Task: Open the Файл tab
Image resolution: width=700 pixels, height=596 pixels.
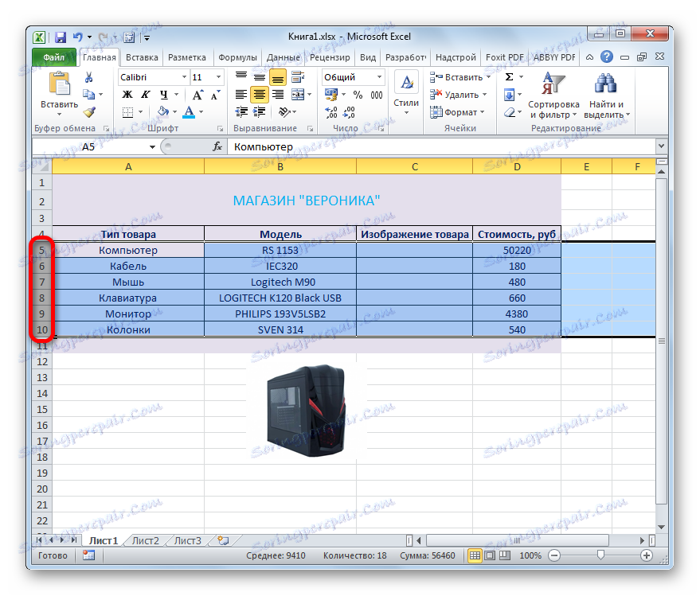Action: coord(54,57)
